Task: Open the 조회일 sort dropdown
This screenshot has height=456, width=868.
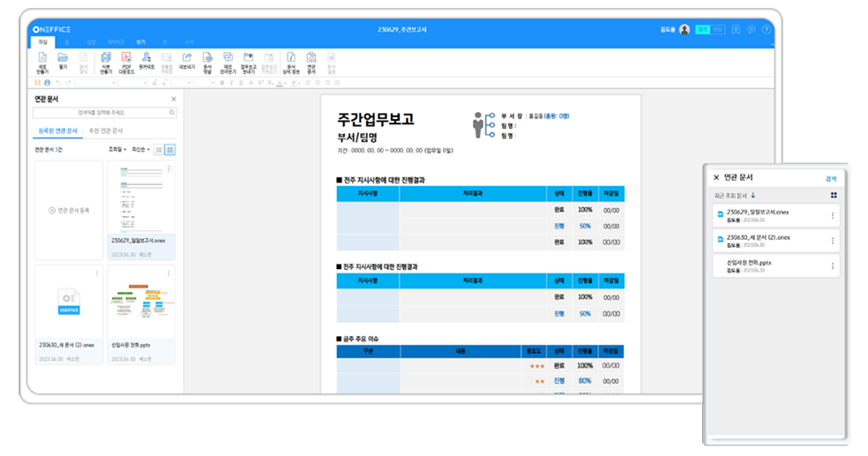Action: tap(116, 149)
